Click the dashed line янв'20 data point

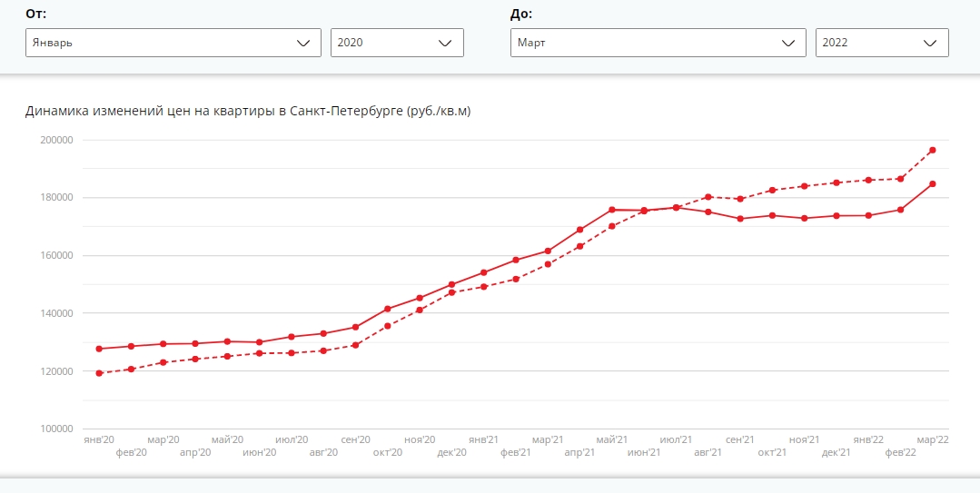click(99, 373)
